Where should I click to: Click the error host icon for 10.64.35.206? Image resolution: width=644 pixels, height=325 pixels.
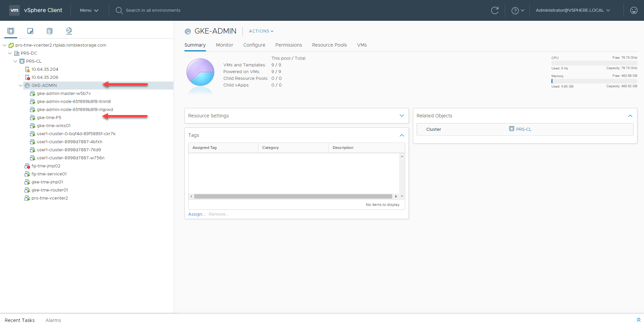28,77
